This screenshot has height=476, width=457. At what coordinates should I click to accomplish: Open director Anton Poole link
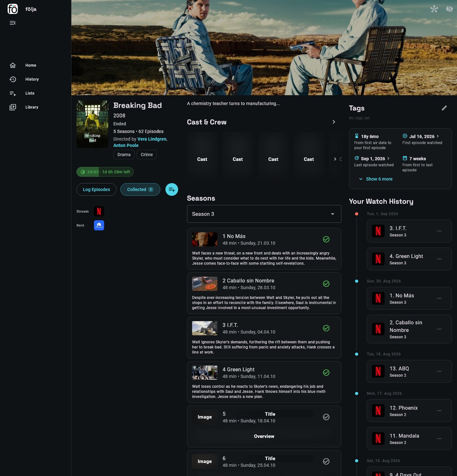click(126, 146)
